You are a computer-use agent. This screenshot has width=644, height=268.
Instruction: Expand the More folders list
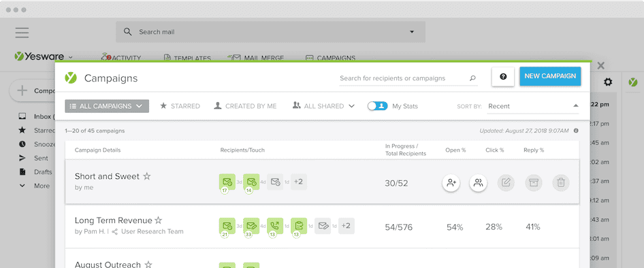click(35, 186)
